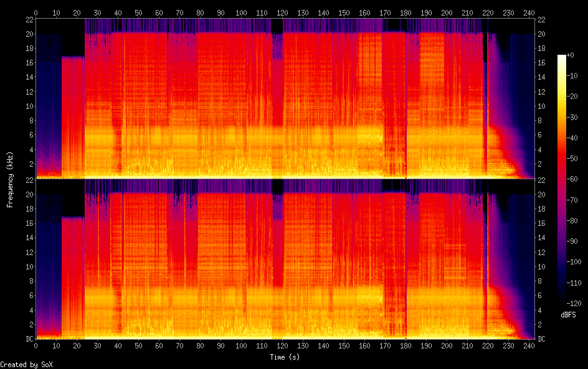This screenshot has width=588, height=369.
Task: Click the DC label on the bottom-left frequency axis
Action: [x=28, y=339]
